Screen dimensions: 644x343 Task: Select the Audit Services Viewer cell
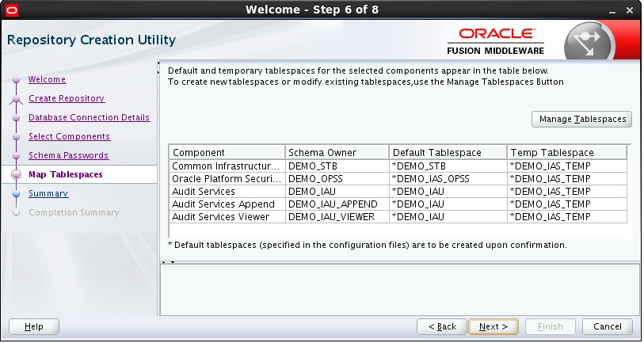coord(227,217)
